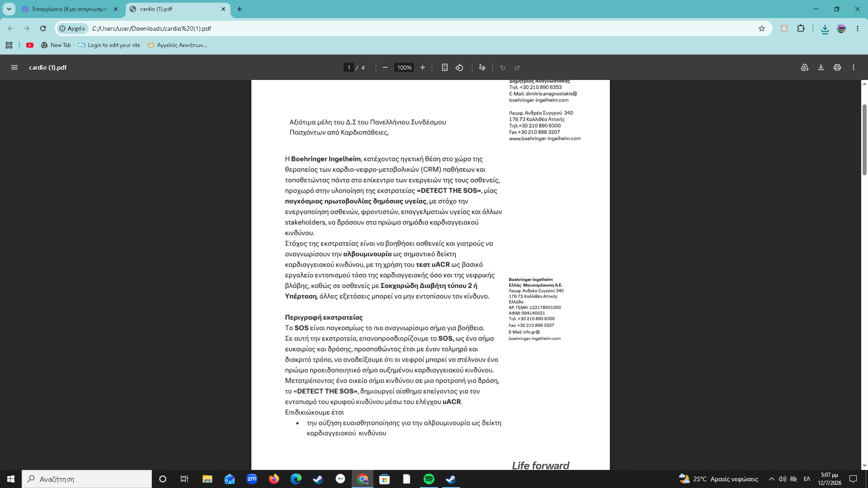The image size is (868, 488).
Task: Zoom in on the PDF document
Action: [423, 67]
